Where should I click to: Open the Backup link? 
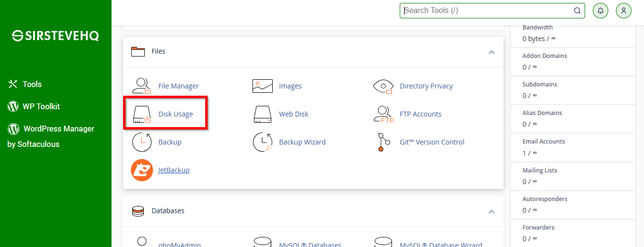tap(170, 142)
